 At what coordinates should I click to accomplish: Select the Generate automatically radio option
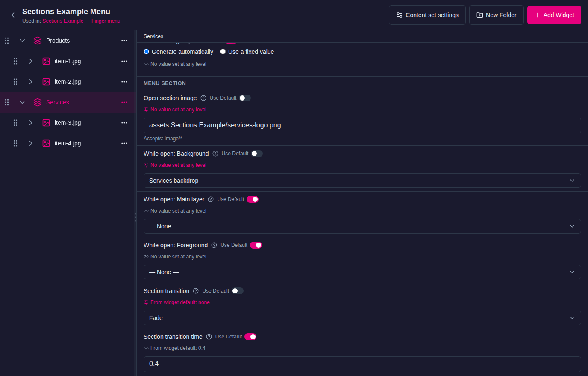[x=147, y=52]
